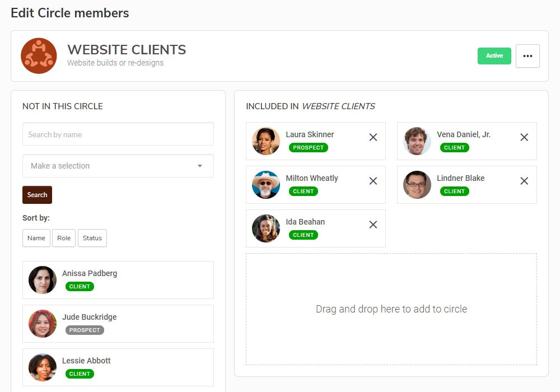Open the three-dot options menu
Image resolution: width=560 pixels, height=392 pixels.
coord(528,56)
